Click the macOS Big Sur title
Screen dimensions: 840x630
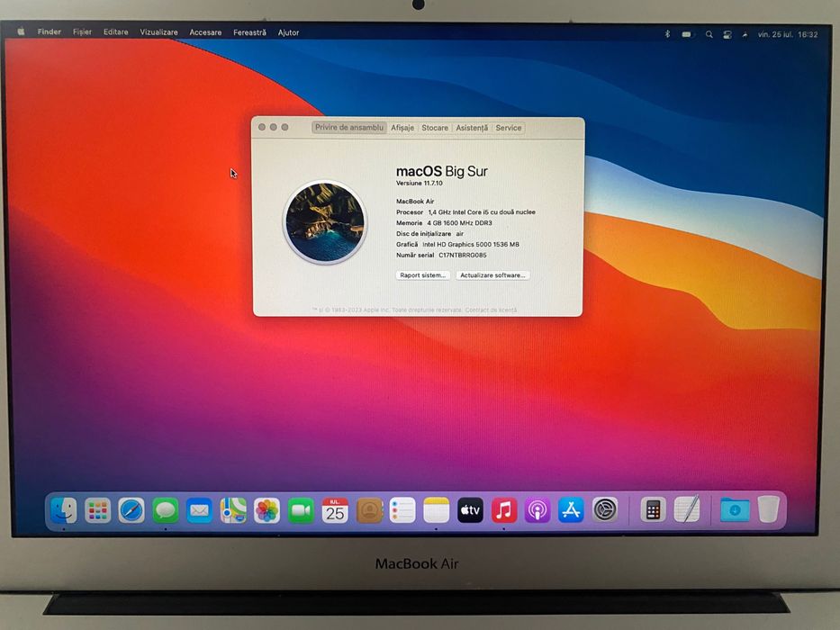pos(441,171)
